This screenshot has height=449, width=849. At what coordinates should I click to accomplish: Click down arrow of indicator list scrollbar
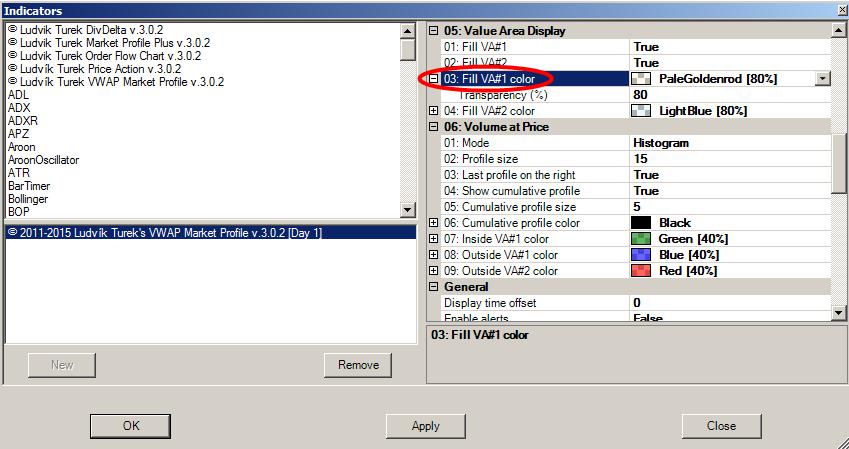pyautogui.click(x=408, y=210)
